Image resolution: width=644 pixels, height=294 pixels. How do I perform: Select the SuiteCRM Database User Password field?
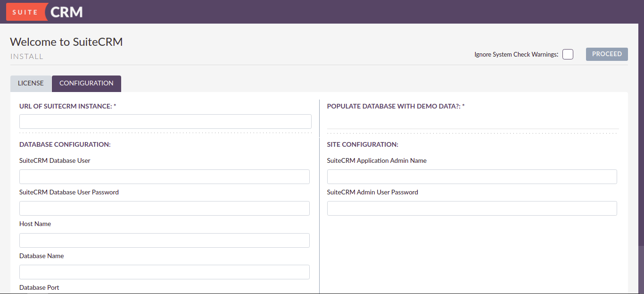pyautogui.click(x=164, y=208)
